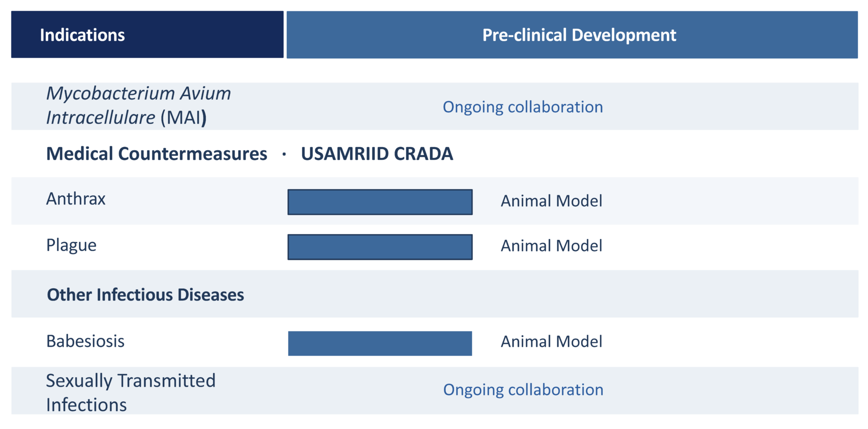Click the Plague pre-clinical progress bar

pyautogui.click(x=380, y=247)
